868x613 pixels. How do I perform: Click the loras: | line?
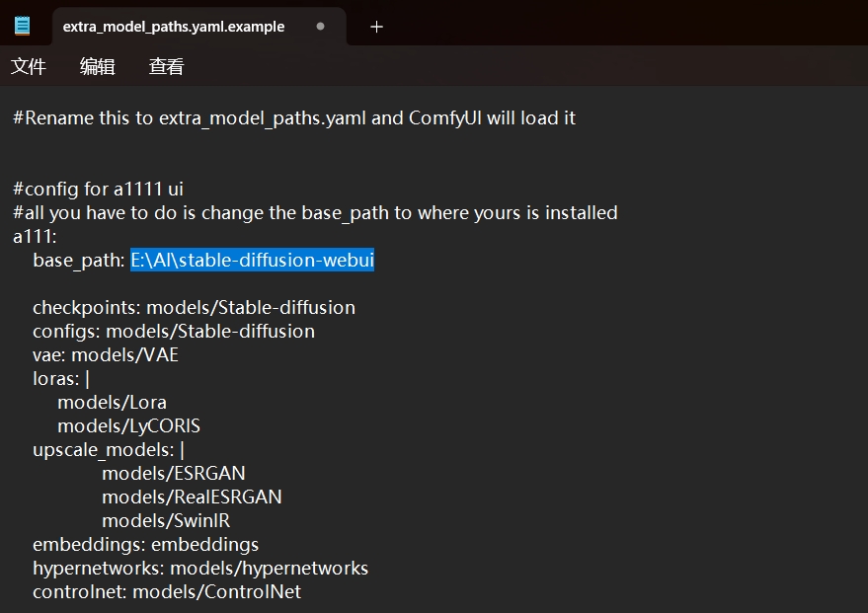pos(62,378)
